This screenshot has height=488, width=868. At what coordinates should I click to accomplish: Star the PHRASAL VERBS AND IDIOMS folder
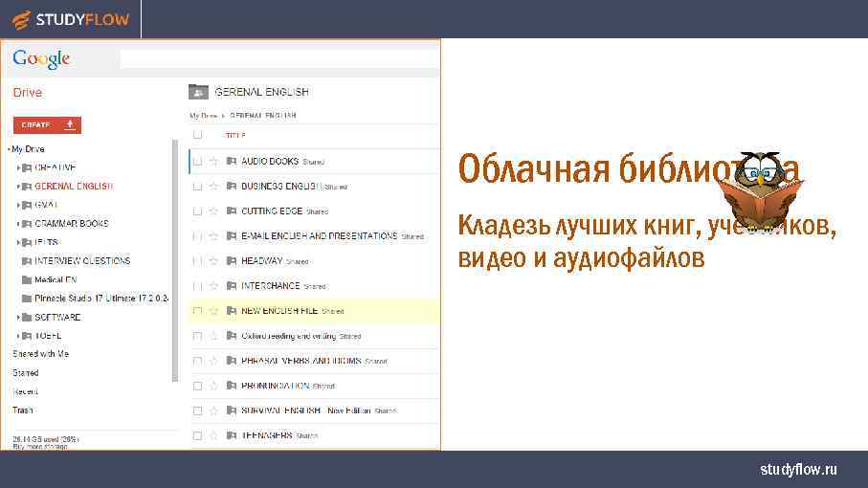click(x=213, y=361)
